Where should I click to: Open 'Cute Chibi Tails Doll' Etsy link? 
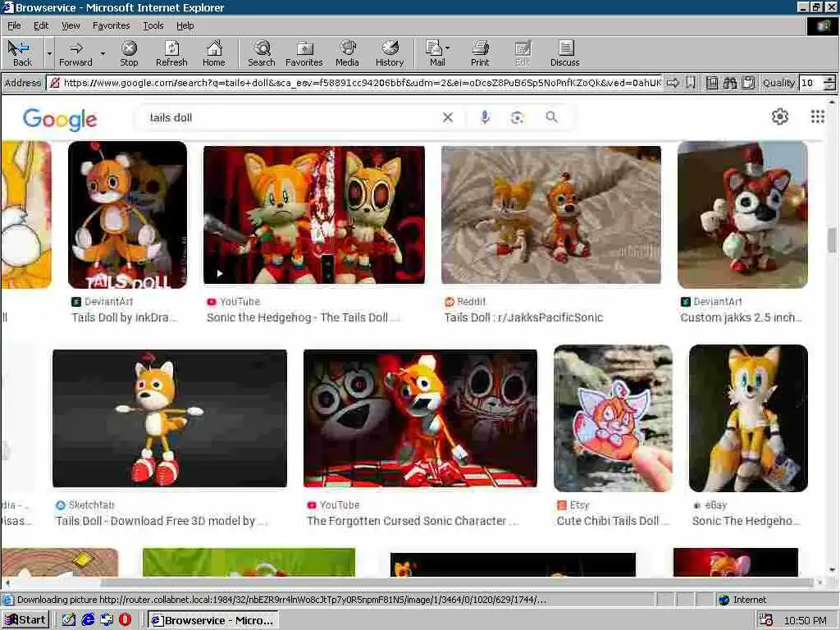tap(612, 521)
